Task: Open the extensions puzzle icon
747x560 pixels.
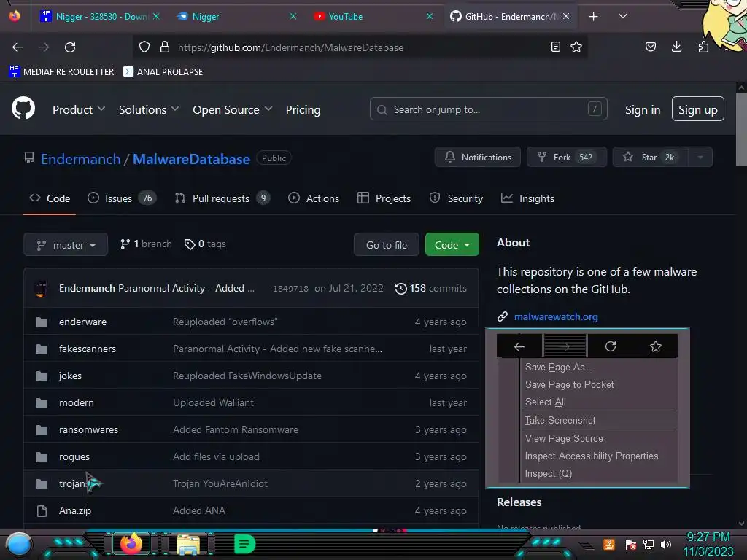Action: coord(703,47)
